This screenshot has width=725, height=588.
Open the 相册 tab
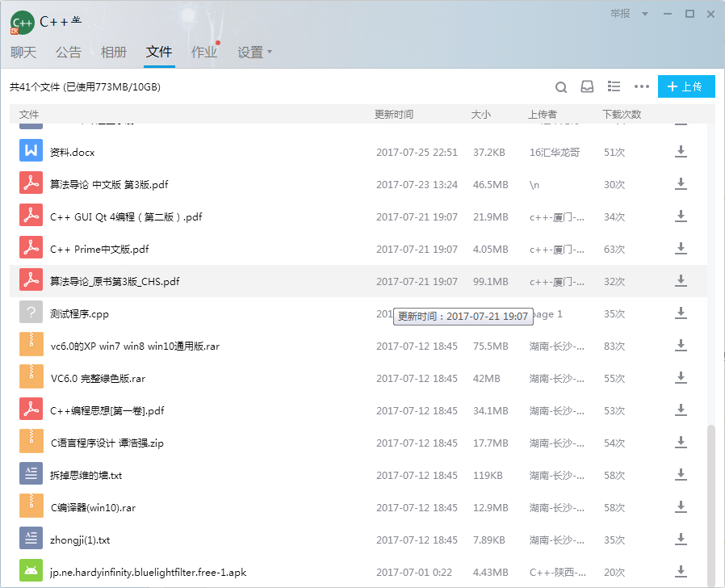pyautogui.click(x=114, y=52)
